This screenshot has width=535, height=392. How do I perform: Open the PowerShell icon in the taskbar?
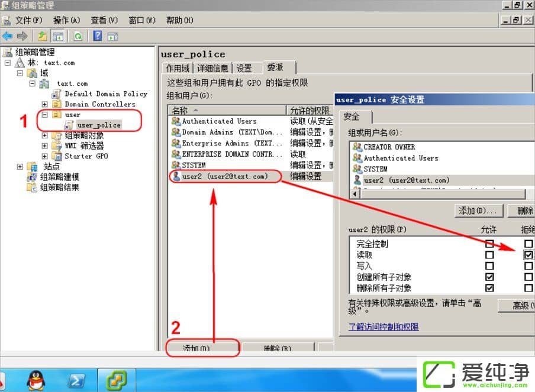pyautogui.click(x=76, y=380)
